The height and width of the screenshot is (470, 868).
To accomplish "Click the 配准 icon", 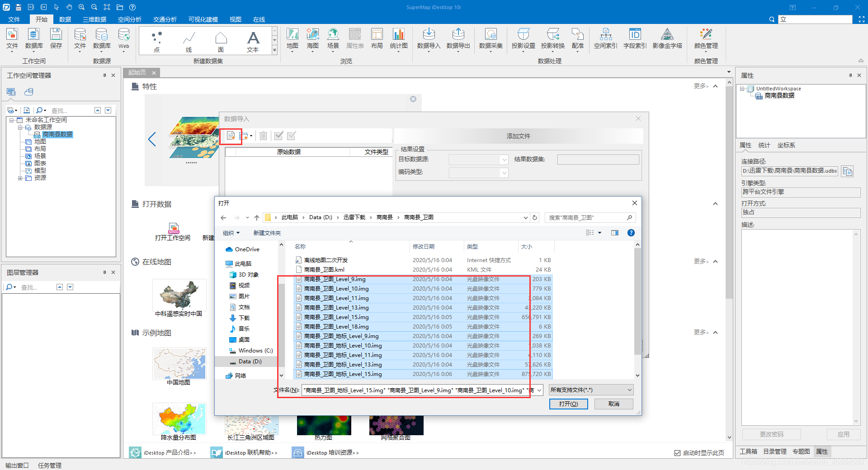I will pyautogui.click(x=577, y=39).
